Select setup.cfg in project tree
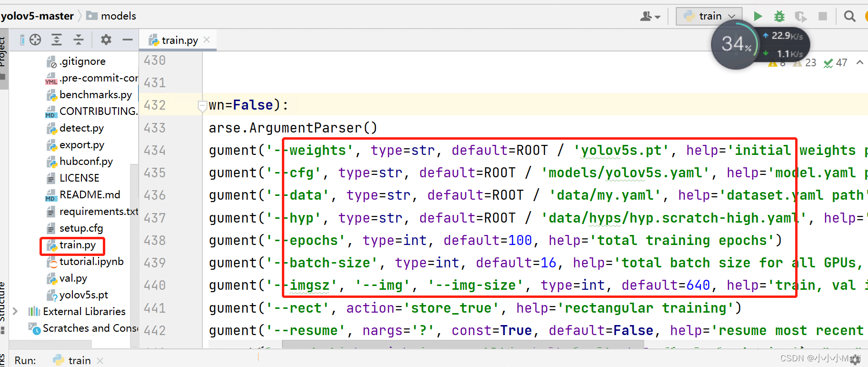The height and width of the screenshot is (367, 868). point(75,228)
